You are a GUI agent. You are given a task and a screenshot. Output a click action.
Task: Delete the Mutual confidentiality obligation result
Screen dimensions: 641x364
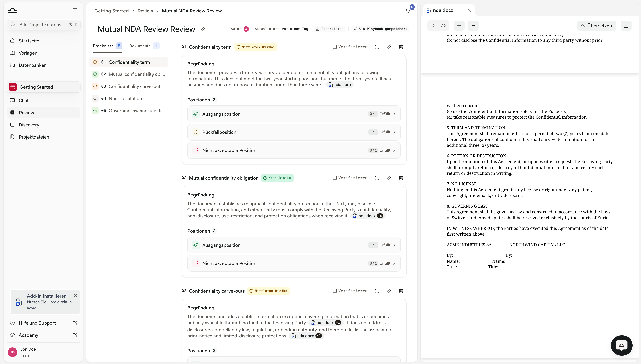(x=401, y=178)
